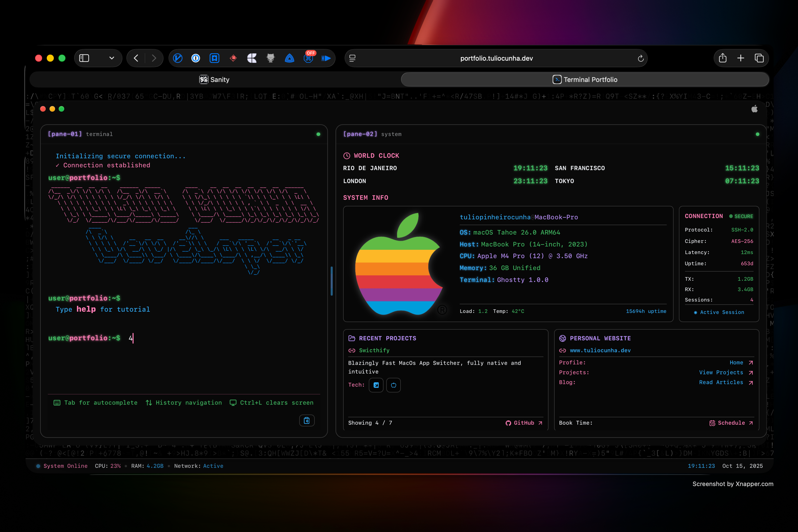Click the Schedule booking link

(731, 423)
